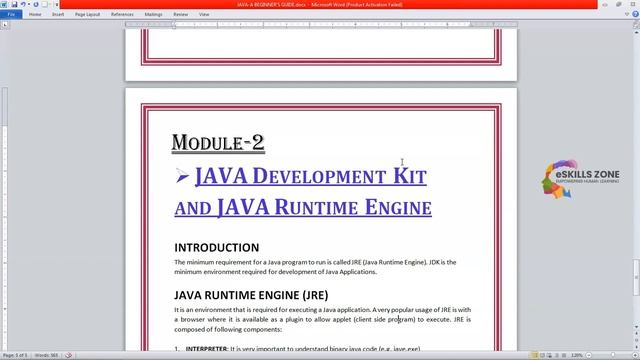Click the Next Page double-arrow button
Viewport: 640px width, 360px height.
coord(636,346)
